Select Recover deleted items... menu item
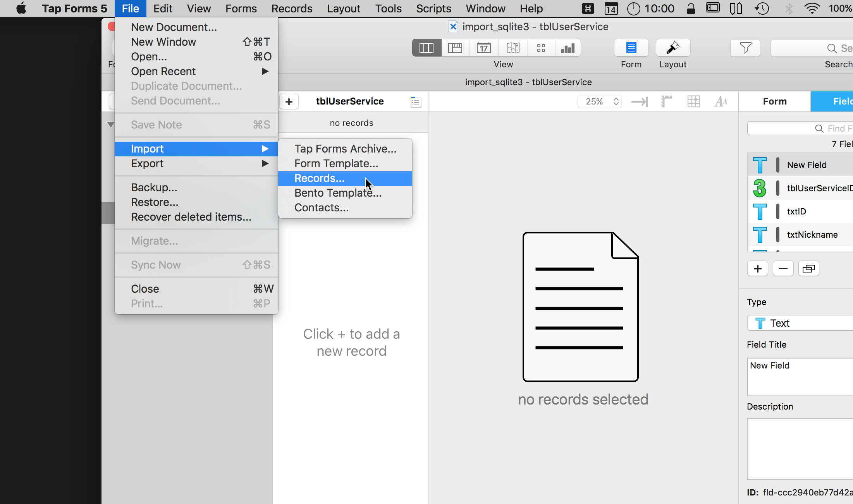Image resolution: width=853 pixels, height=504 pixels. tap(196, 217)
